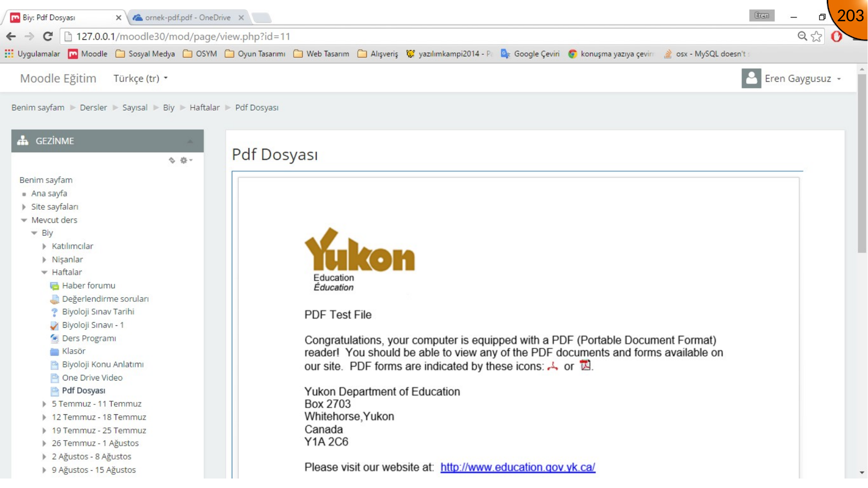The image size is (868, 488).
Task: Close the Biy: Pdf Dosyası tab
Action: (118, 18)
